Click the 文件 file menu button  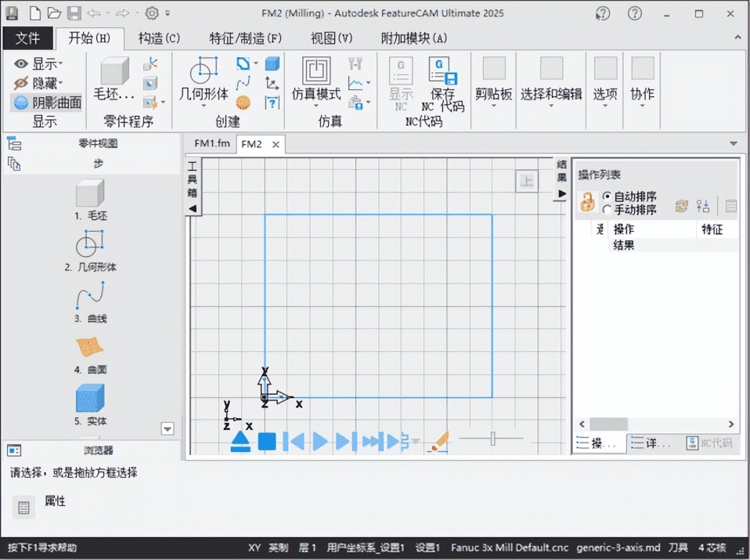click(28, 38)
